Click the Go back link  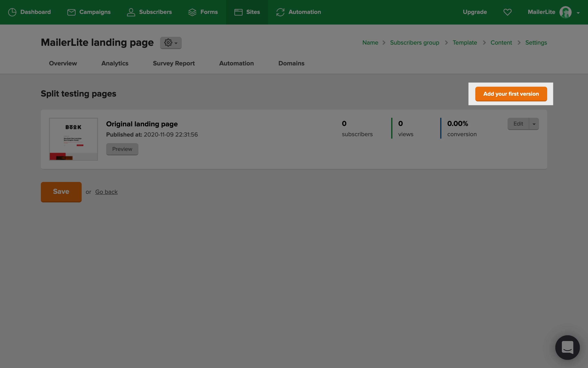coord(106,192)
